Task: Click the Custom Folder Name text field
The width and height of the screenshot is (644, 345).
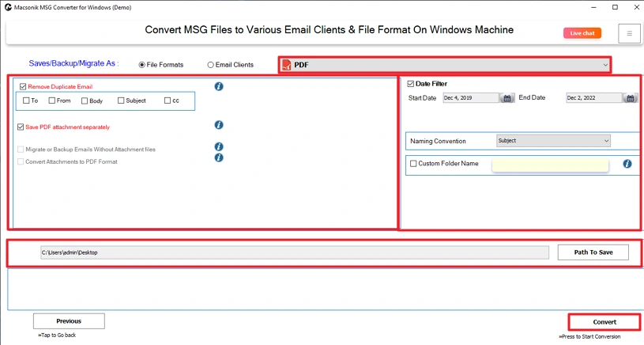Action: [550, 165]
